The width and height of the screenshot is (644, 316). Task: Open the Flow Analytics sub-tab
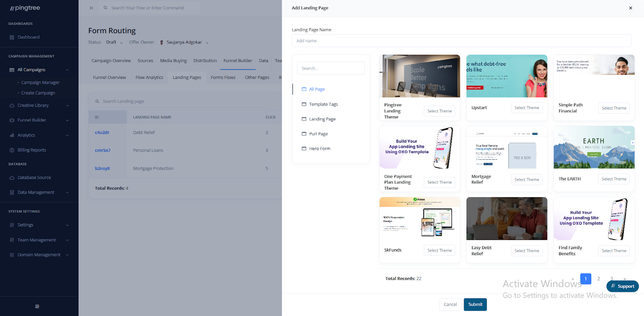coord(149,78)
